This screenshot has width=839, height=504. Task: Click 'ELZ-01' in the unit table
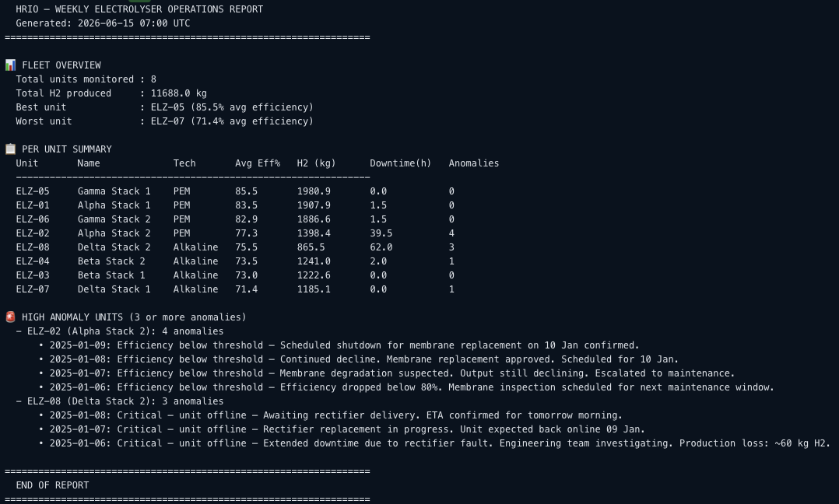coord(33,205)
